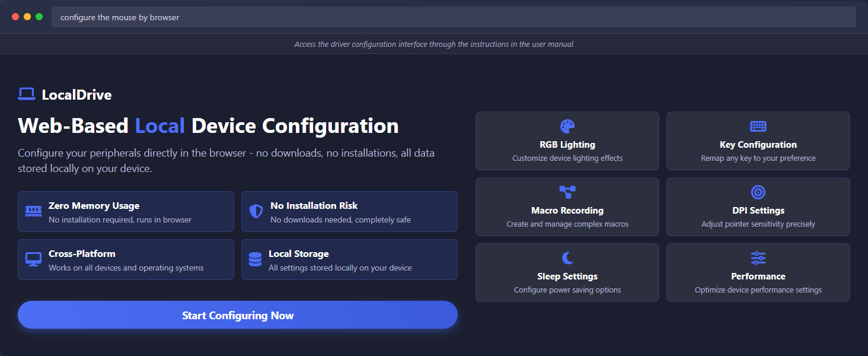The image size is (868, 356).
Task: Click the Performance sliders icon
Action: [x=758, y=258]
